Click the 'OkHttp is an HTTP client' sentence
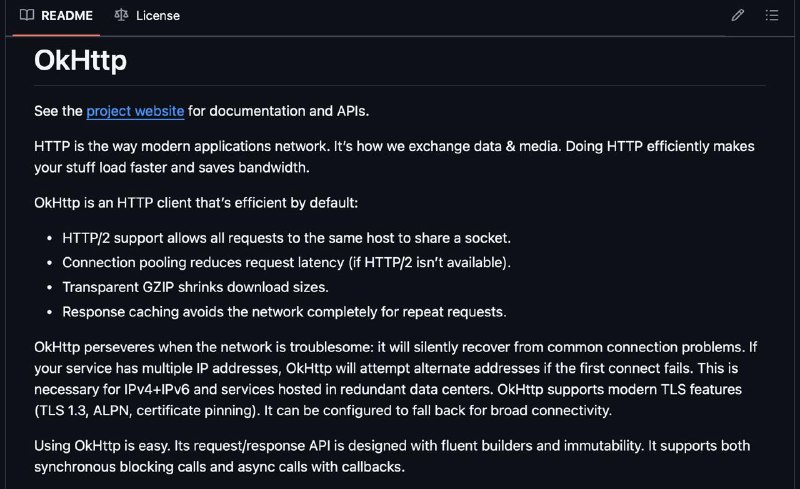Viewport: 800px width, 489px height. 196,203
